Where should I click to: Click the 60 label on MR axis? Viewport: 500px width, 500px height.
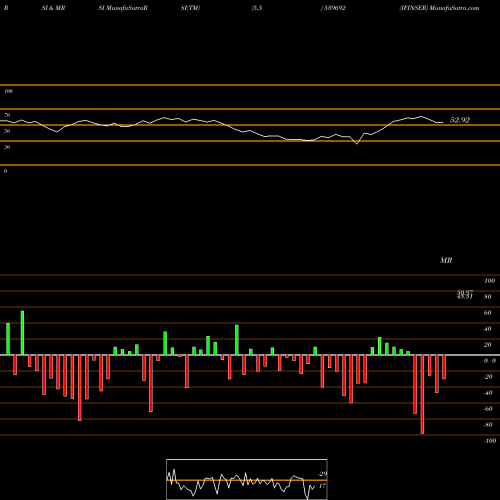click(487, 313)
